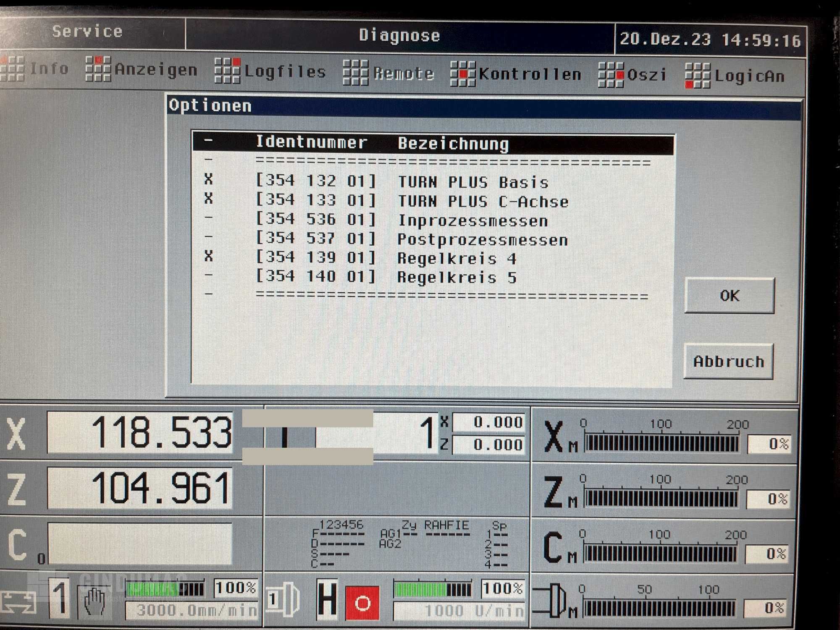The image size is (840, 630).
Task: Click the Service mode label
Action: click(x=87, y=31)
